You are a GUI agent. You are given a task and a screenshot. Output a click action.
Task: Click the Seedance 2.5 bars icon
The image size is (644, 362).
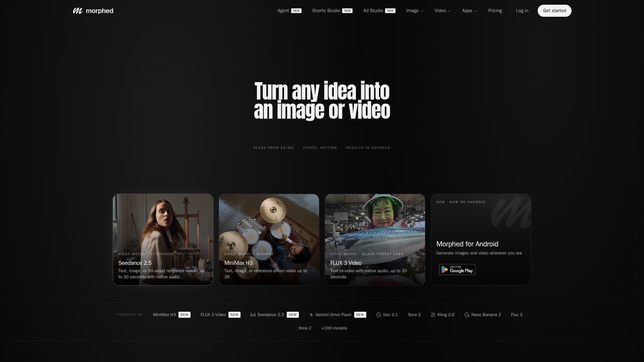(253, 315)
